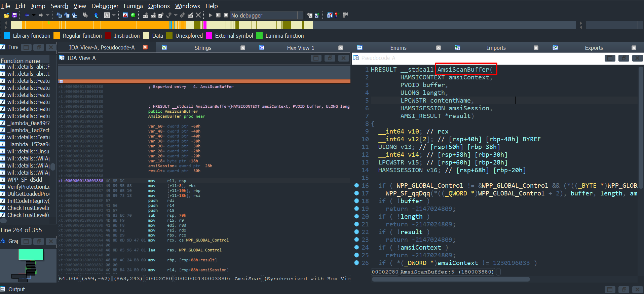Switch to the Imports tab

point(496,48)
